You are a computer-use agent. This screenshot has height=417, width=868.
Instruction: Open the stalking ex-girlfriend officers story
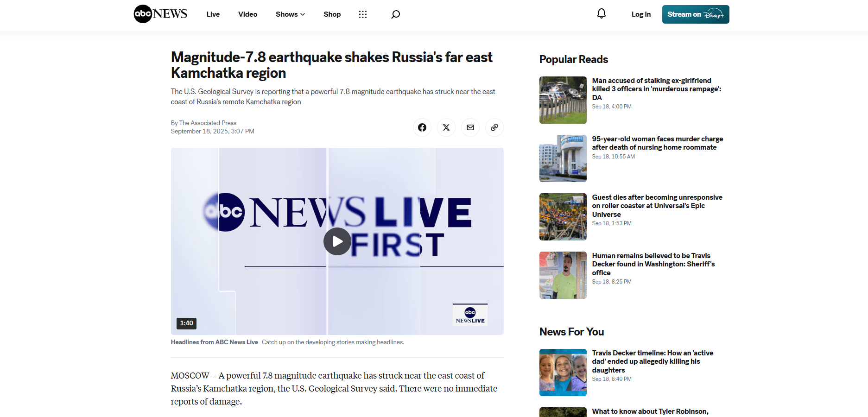[x=657, y=89]
